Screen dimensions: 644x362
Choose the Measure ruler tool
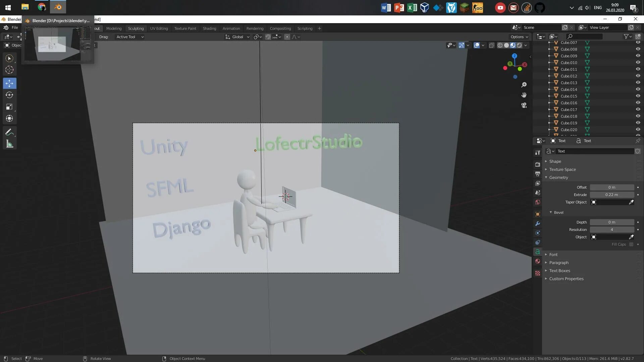coord(9,144)
